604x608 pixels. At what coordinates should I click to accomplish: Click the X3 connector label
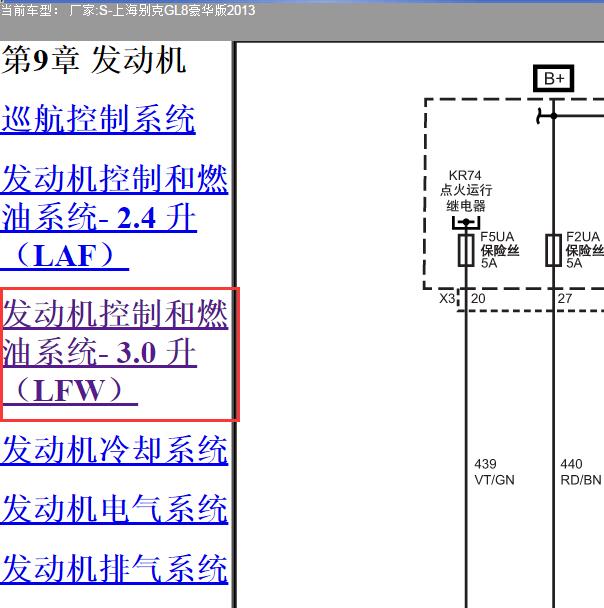coord(447,299)
